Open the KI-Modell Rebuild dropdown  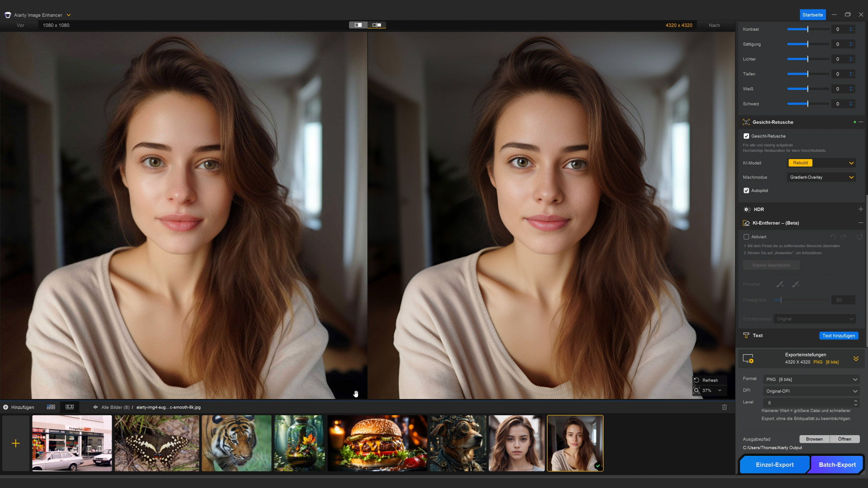tap(821, 163)
